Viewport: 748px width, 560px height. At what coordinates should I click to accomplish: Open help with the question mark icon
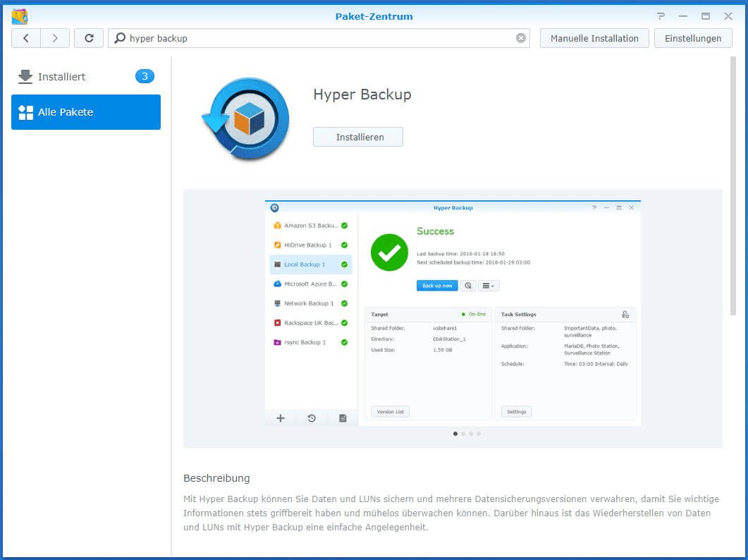coord(661,16)
